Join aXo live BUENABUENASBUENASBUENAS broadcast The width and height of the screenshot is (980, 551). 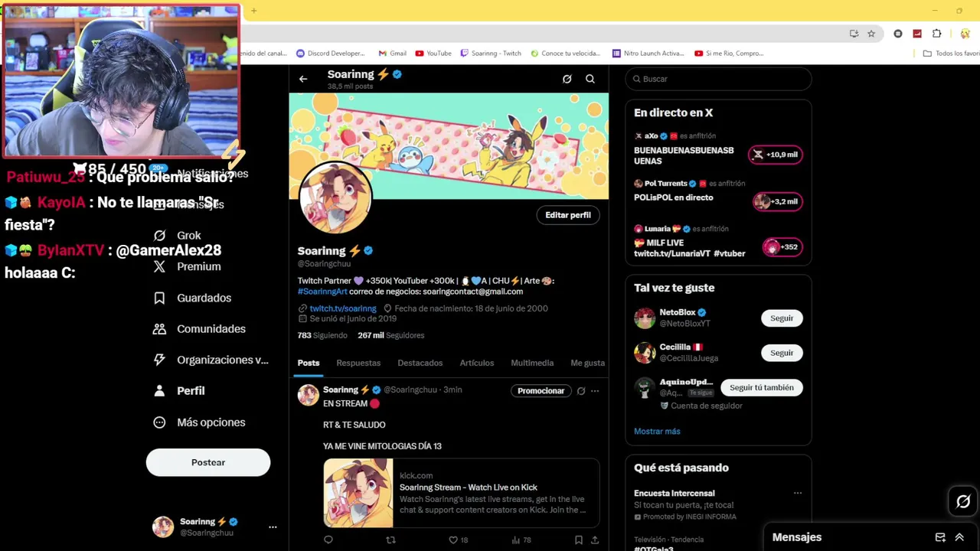click(x=776, y=155)
